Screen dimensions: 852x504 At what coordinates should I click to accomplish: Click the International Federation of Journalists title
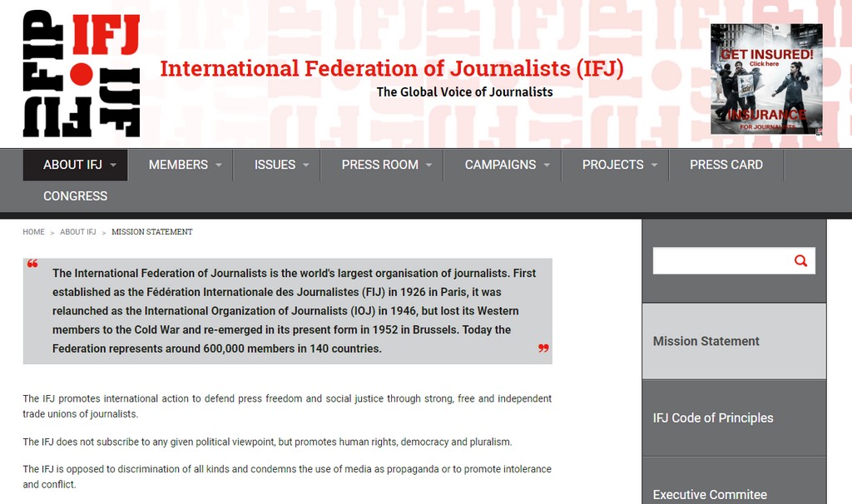coord(392,69)
